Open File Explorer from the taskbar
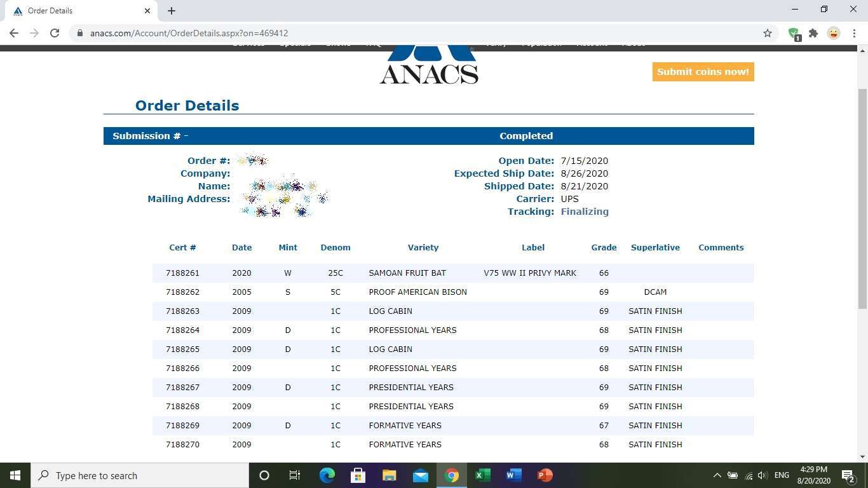The image size is (868, 488). coord(389,475)
